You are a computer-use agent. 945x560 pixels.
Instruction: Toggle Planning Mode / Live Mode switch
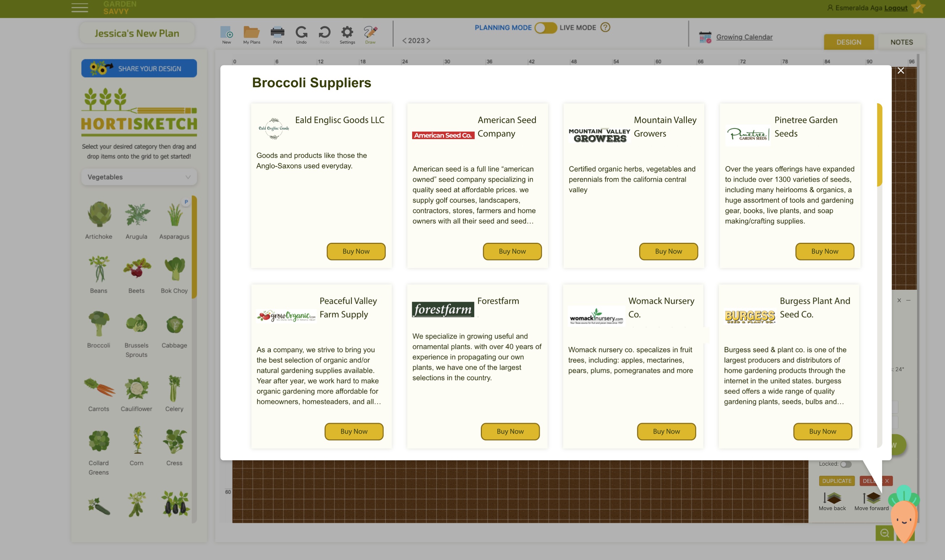[546, 27]
